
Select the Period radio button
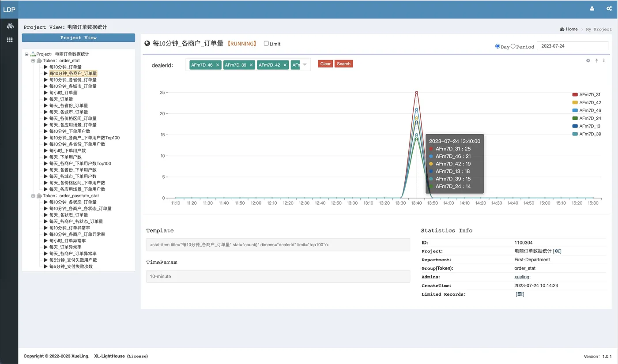pyautogui.click(x=513, y=46)
